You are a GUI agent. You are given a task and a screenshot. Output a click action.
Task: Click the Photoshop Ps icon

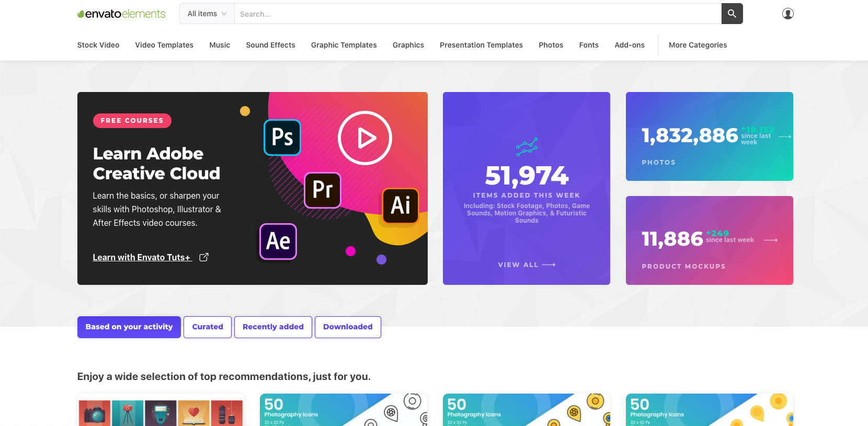coord(282,137)
